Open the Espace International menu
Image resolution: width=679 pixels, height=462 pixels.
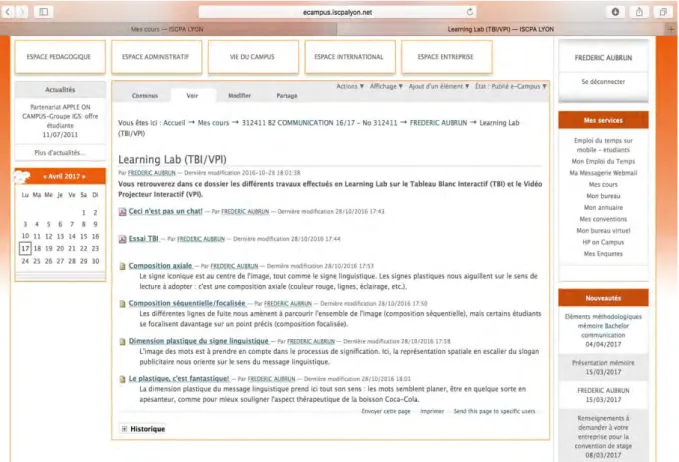349,57
